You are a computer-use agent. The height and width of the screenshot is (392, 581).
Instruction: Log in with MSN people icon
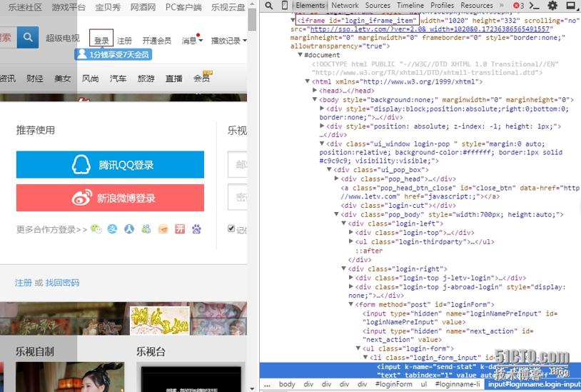[146, 229]
